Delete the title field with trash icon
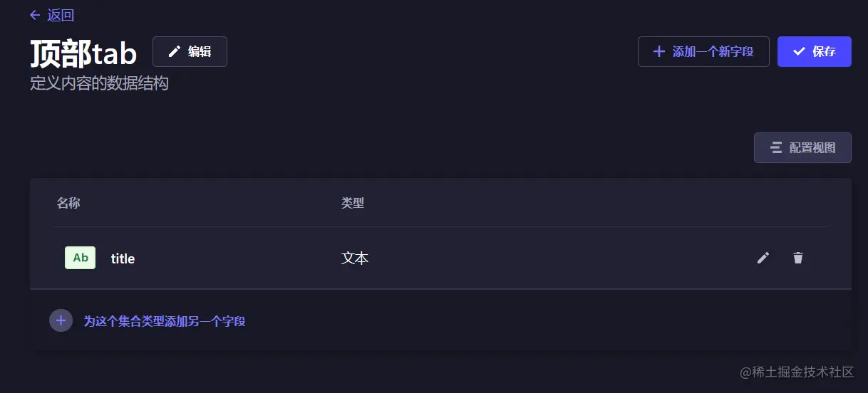Viewport: 868px width, 393px height. pyautogui.click(x=798, y=258)
